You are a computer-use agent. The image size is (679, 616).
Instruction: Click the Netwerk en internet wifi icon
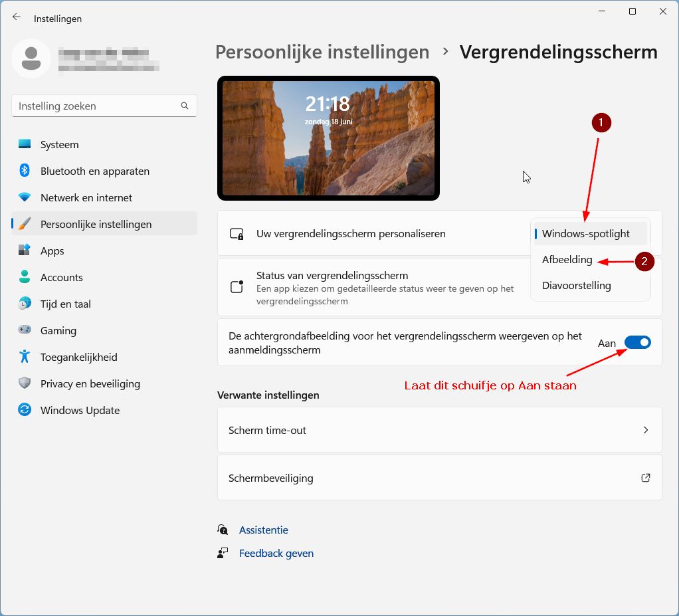coord(25,197)
